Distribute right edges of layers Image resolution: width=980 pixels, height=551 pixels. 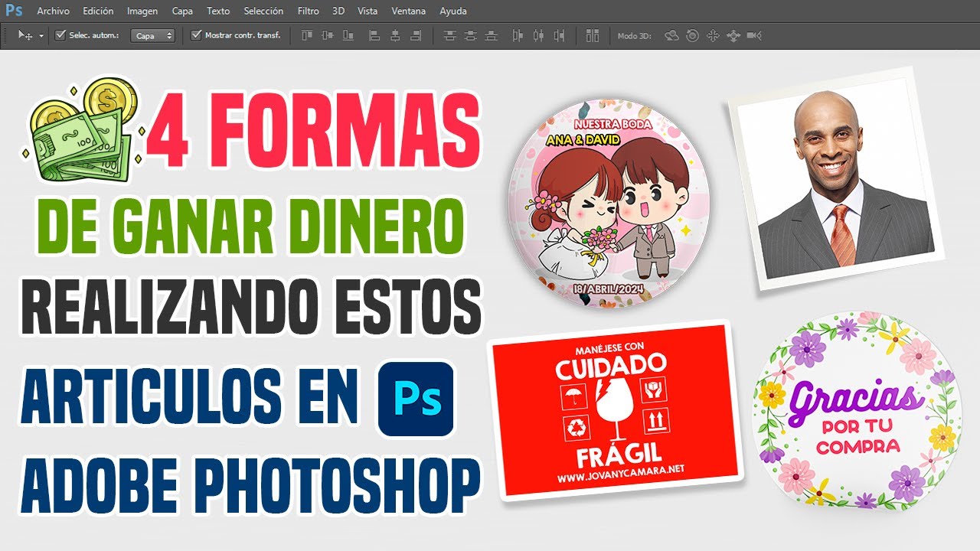(560, 35)
